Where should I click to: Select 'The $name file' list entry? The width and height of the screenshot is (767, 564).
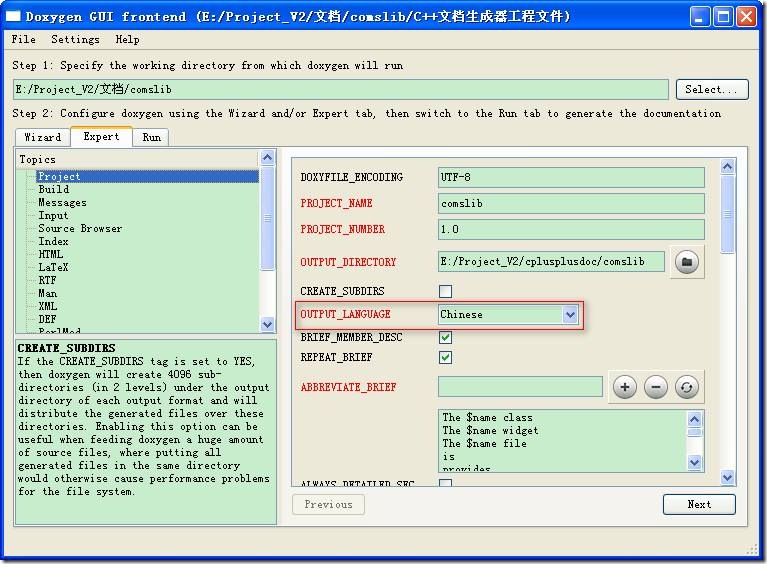coord(484,443)
